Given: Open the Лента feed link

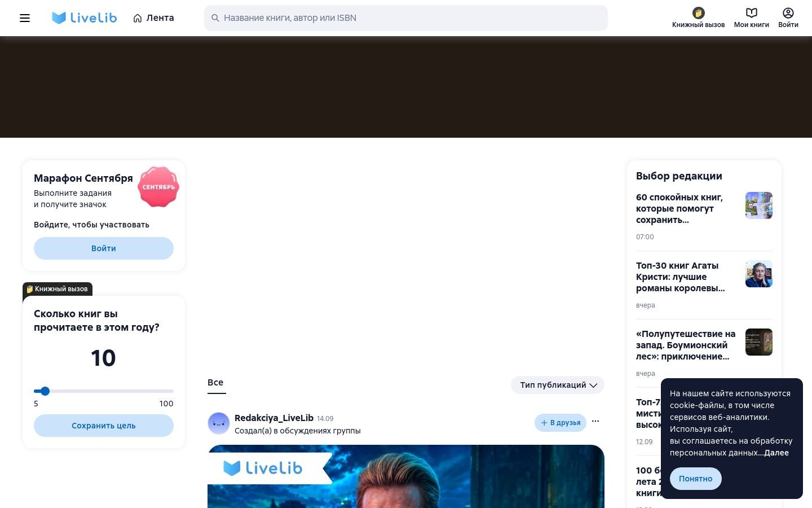Looking at the screenshot, I should click(153, 18).
